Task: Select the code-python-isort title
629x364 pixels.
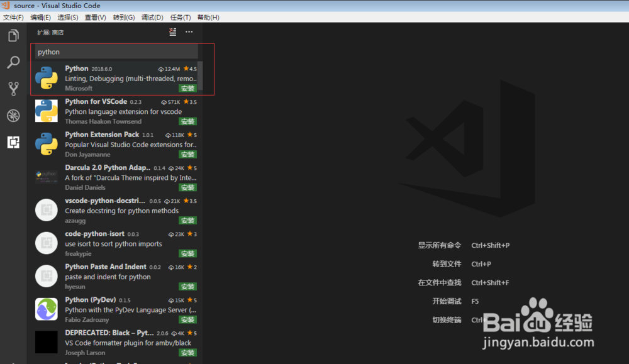Action: pos(95,234)
